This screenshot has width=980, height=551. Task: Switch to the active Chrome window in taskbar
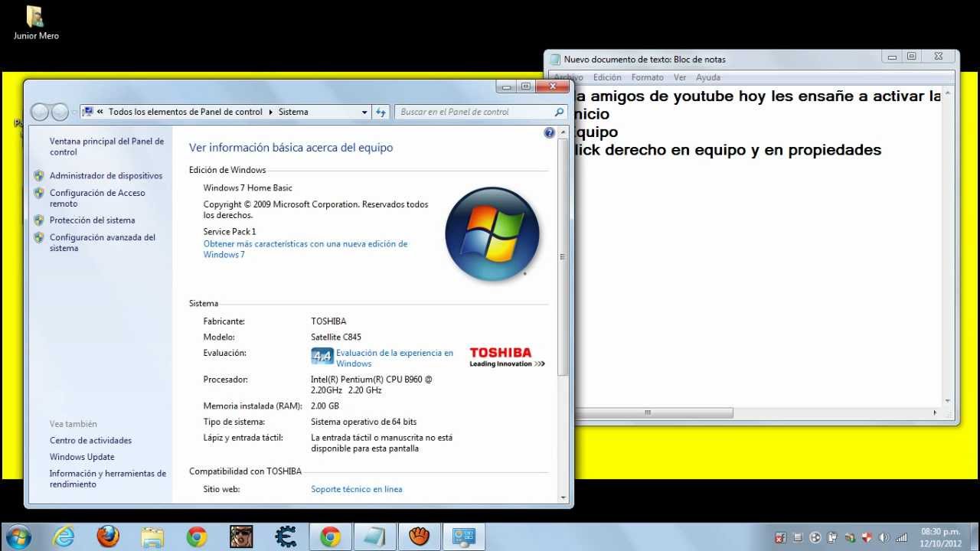click(x=331, y=537)
